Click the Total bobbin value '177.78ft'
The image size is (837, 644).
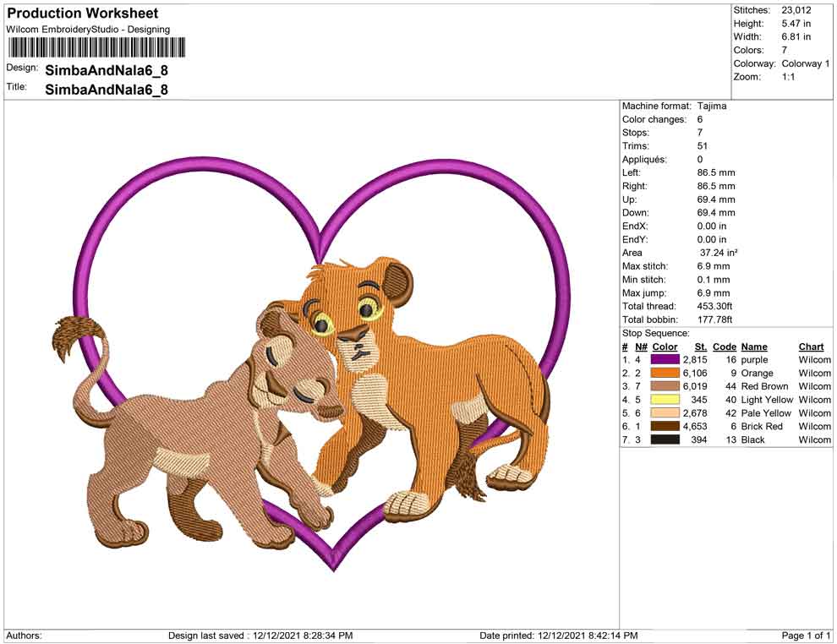[714, 319]
